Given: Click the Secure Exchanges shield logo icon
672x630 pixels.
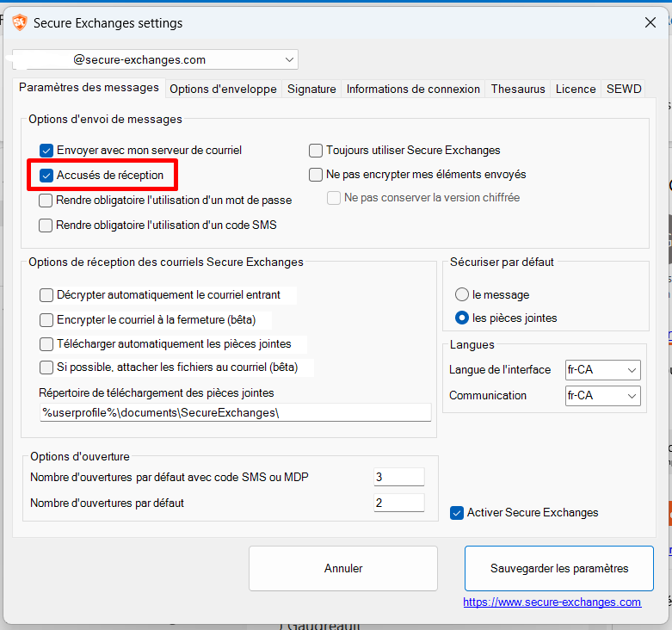Looking at the screenshot, I should tap(20, 22).
